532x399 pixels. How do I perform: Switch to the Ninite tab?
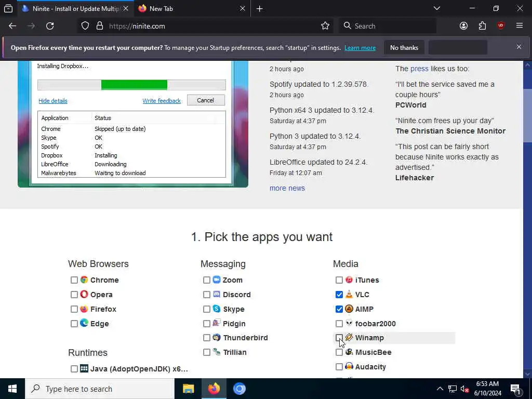pos(75,8)
